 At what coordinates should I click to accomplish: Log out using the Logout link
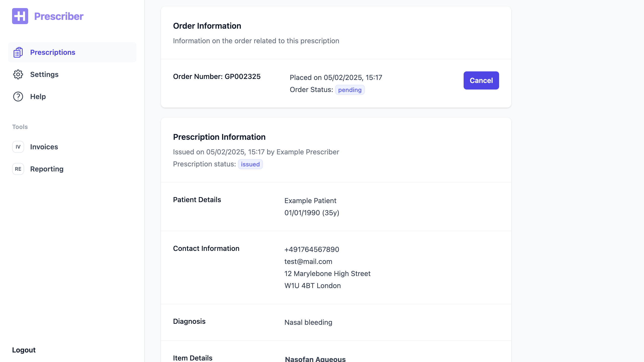(x=24, y=350)
